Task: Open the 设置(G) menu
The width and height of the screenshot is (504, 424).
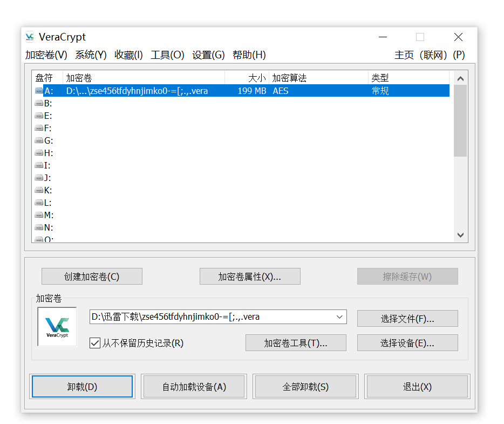Action: tap(208, 55)
